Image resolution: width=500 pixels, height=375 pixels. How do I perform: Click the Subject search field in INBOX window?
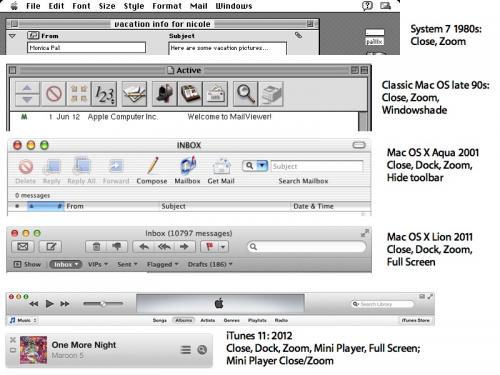317,166
